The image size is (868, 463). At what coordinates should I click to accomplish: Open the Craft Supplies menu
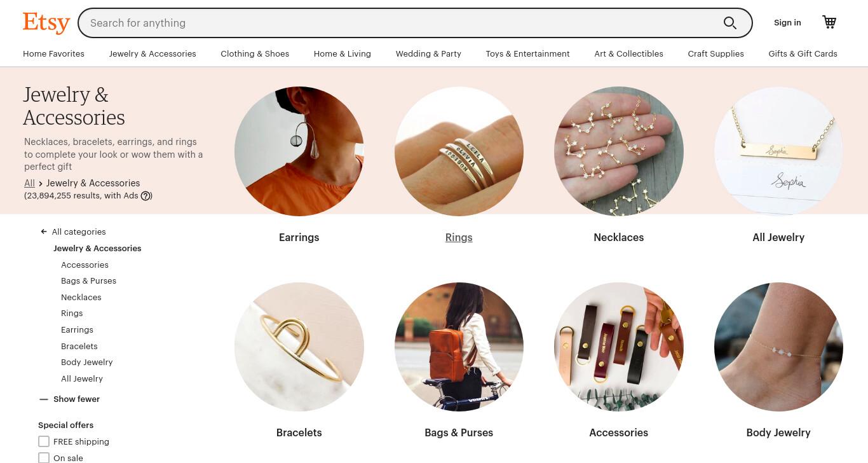click(715, 54)
